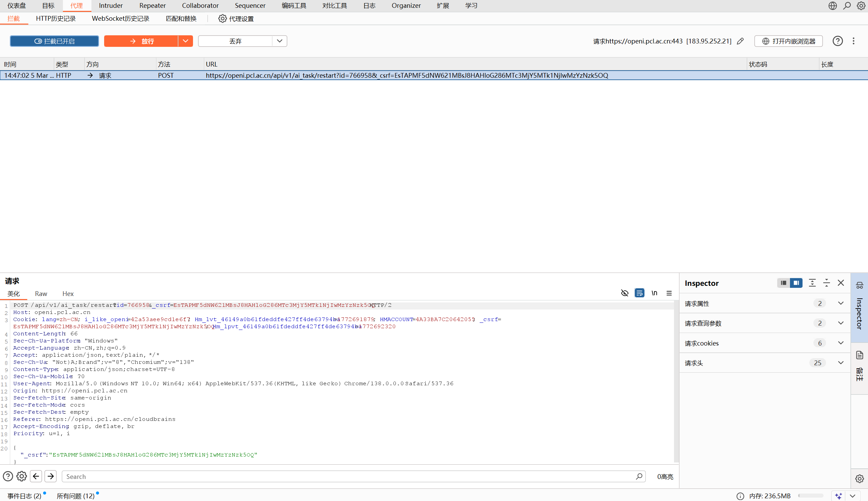Open the 丢弃 drop dropdown arrow

(x=279, y=41)
